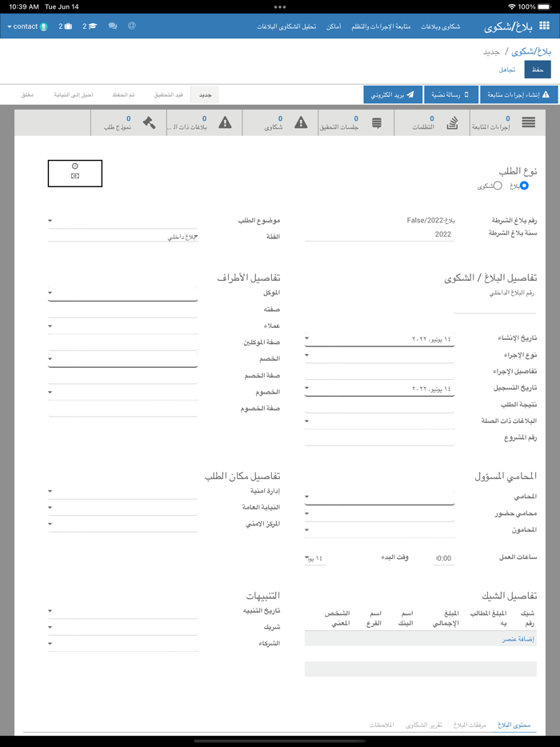Select the شكوى radio option
Viewport: 560px width, 747px height.
[x=497, y=186]
